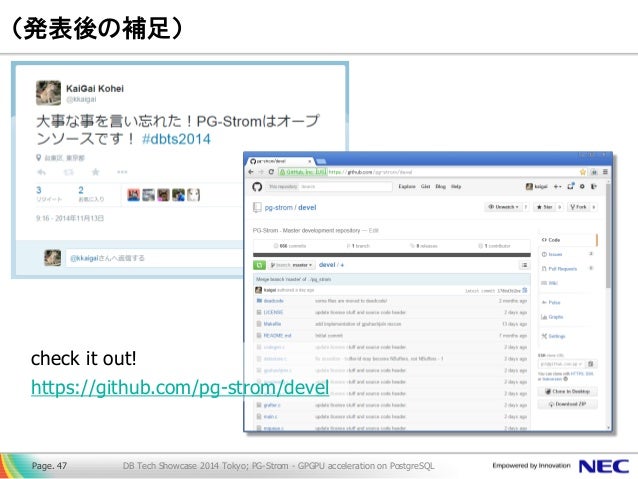Click the tweet's reply arrow icon
The width and height of the screenshot is (638, 479).
(x=42, y=172)
